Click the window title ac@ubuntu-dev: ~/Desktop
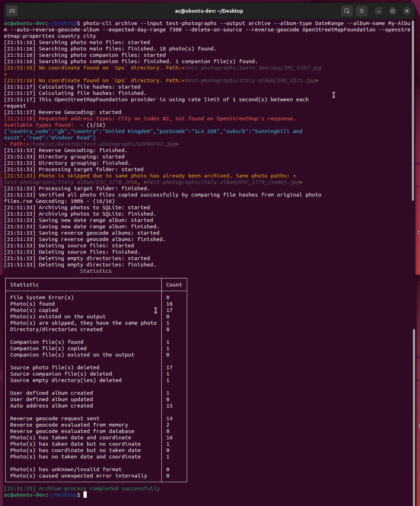 pos(209,11)
